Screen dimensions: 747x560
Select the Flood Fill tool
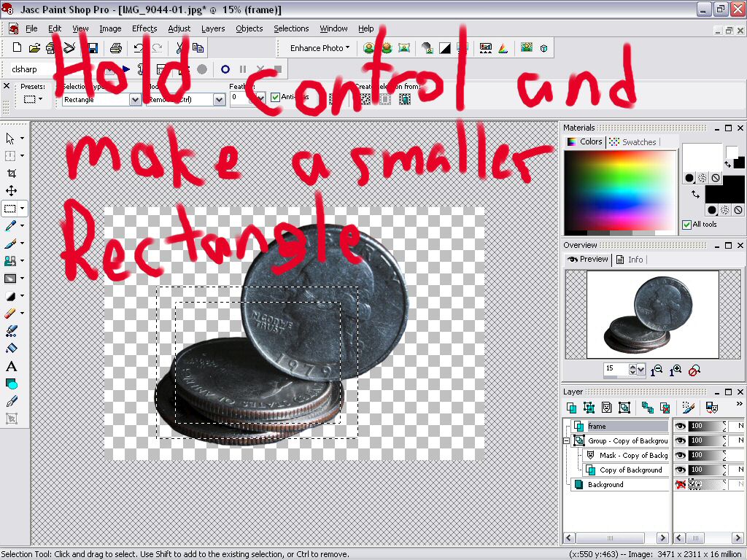point(10,348)
